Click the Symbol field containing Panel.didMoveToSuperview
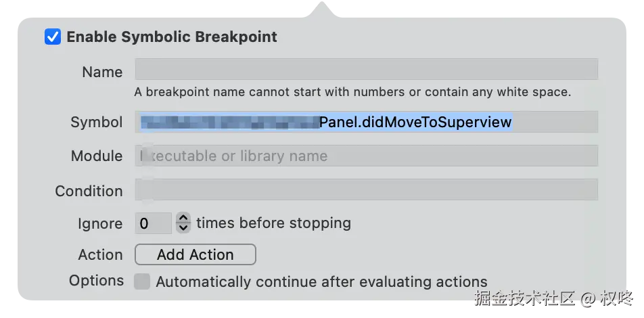Image resolution: width=644 pixels, height=318 pixels. coord(366,122)
